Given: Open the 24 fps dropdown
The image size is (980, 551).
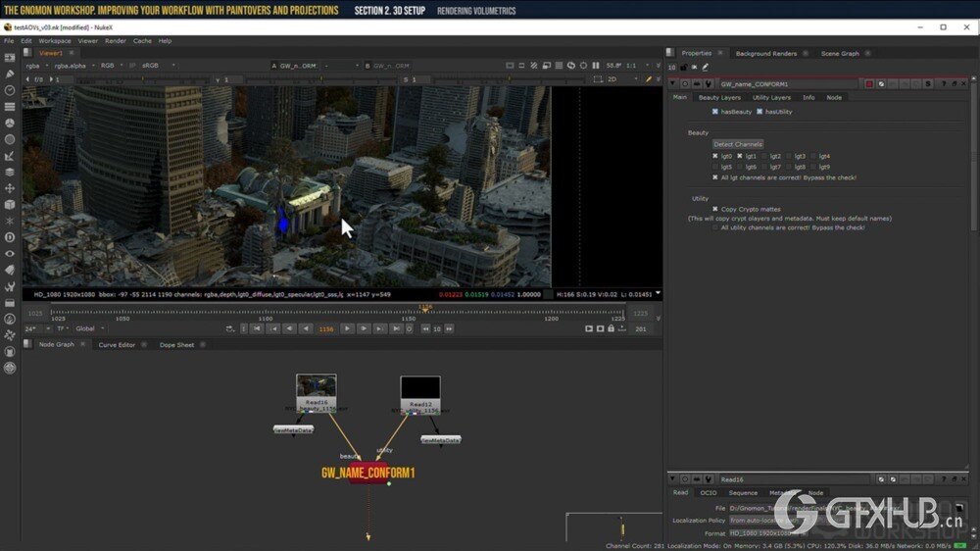Looking at the screenshot, I should pyautogui.click(x=37, y=328).
